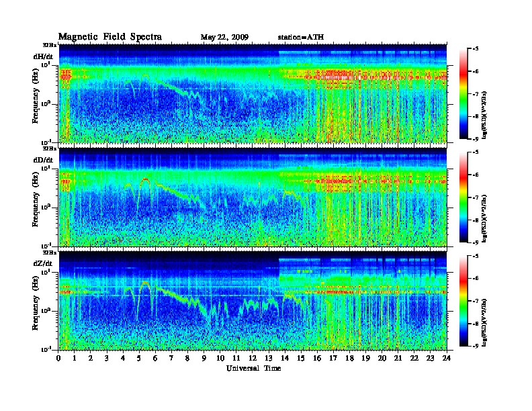The image size is (532, 411).
Task: Click the log PSD unit label beside the dH/dt color bar
Action: click(x=484, y=115)
